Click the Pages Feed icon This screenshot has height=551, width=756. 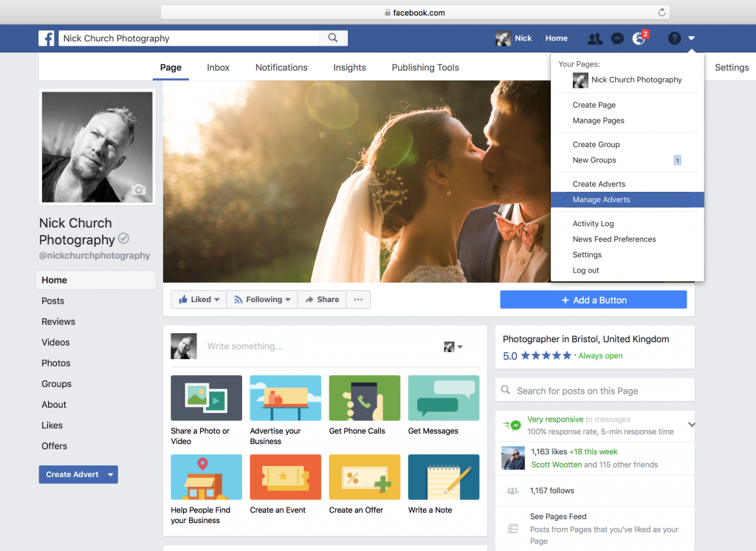point(513,529)
